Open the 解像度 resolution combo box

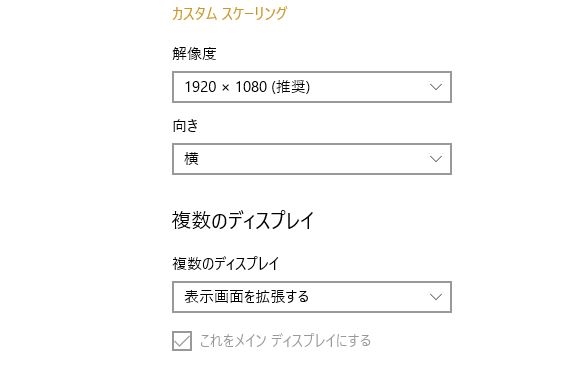tap(312, 87)
